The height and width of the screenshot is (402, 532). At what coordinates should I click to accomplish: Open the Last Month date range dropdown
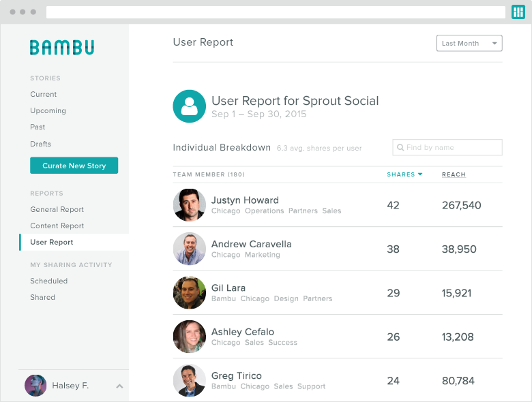pos(469,44)
